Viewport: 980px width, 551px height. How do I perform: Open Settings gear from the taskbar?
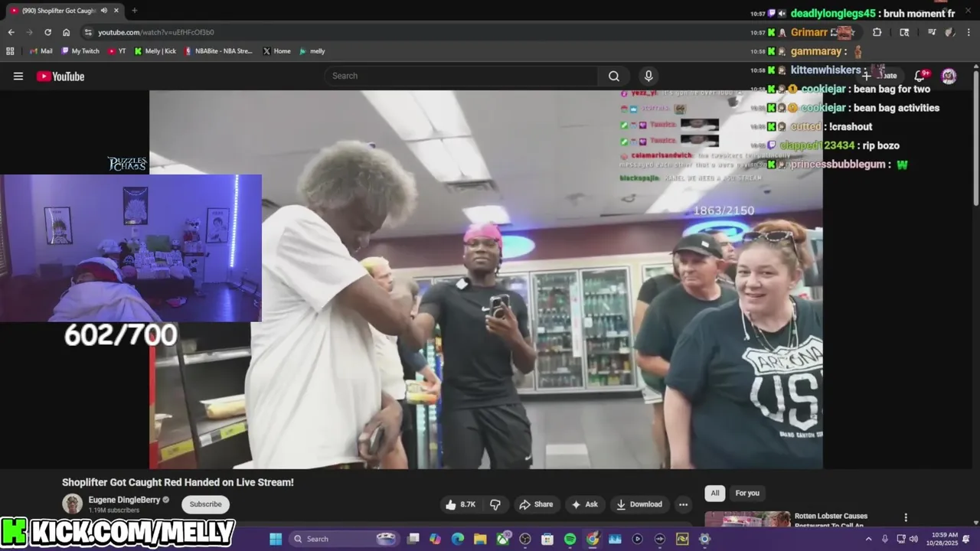(704, 539)
